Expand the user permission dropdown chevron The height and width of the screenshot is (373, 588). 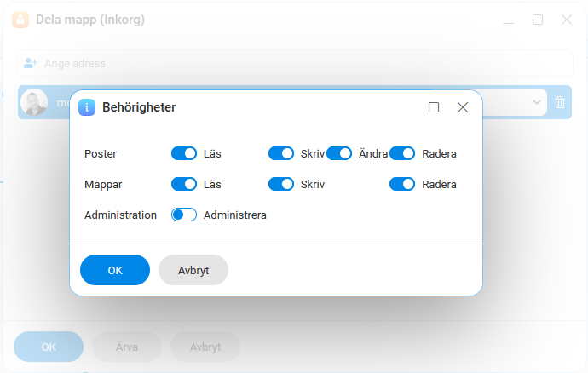point(537,102)
